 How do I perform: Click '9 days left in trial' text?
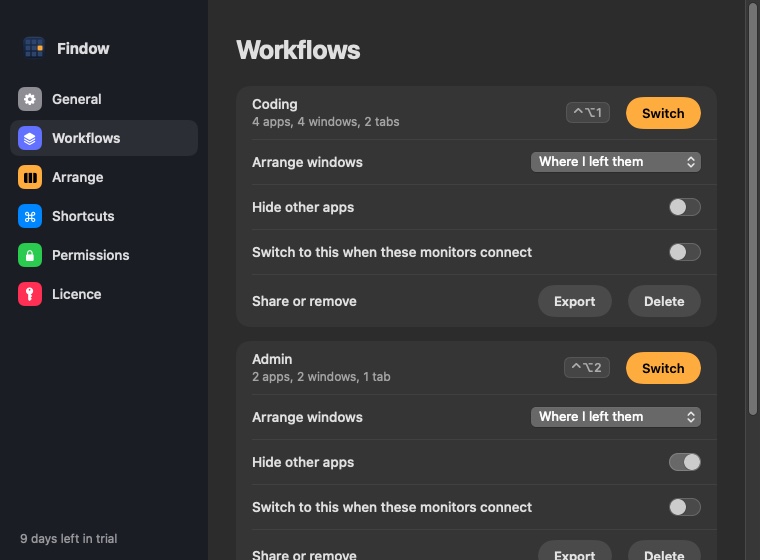[68, 539]
